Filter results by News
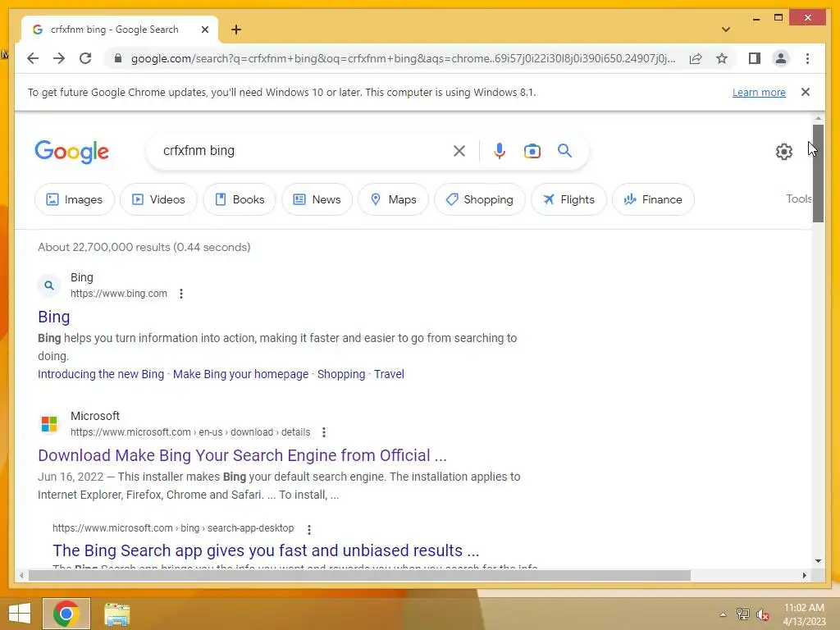The width and height of the screenshot is (840, 630). pyautogui.click(x=317, y=199)
